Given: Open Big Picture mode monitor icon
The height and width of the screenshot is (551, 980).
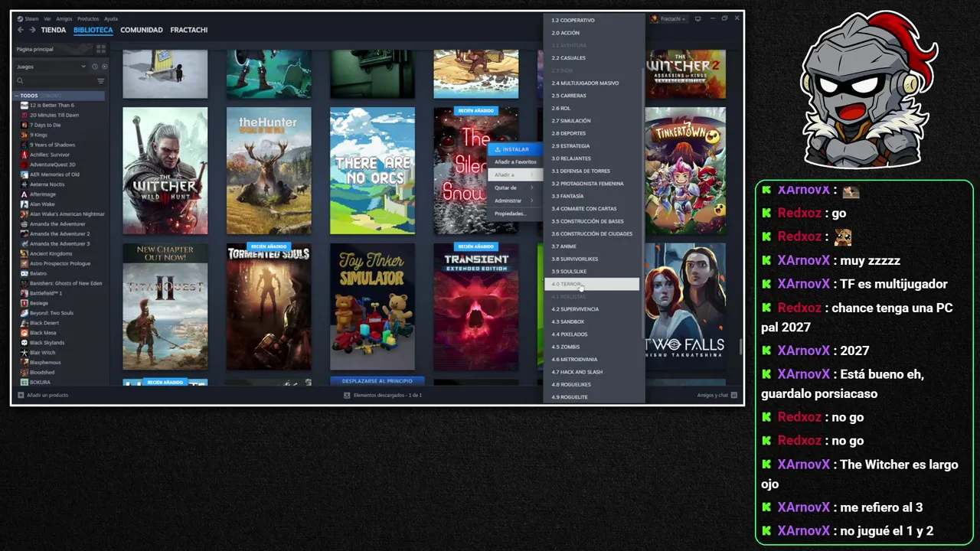Looking at the screenshot, I should tap(697, 18).
